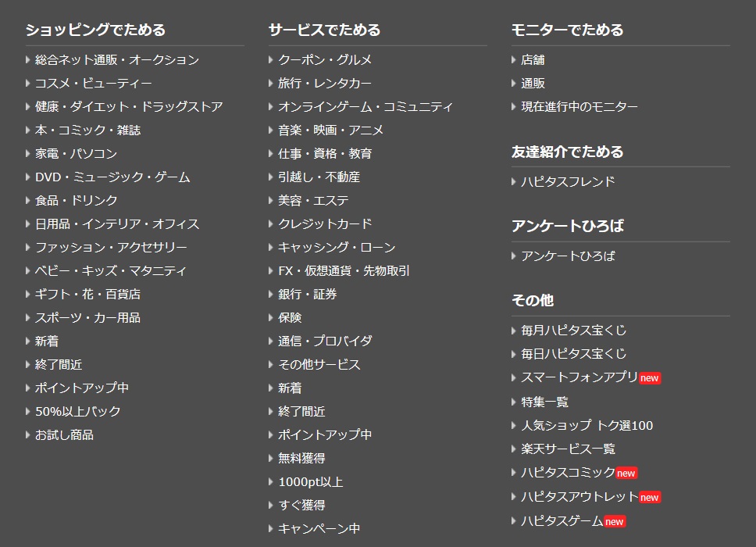This screenshot has height=547, width=756.
Task: Click 仕事・資格・教育 link
Action: click(325, 154)
